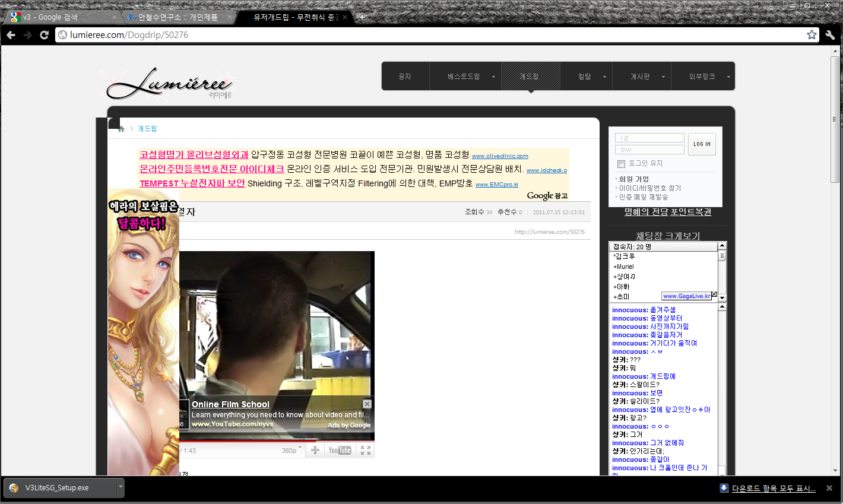Toggle video fullscreen mode
843x504 pixels.
(366, 451)
